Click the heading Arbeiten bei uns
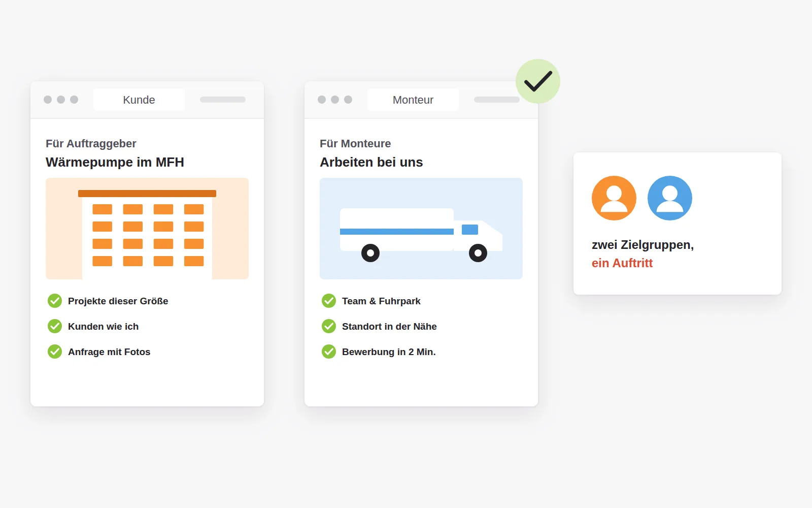The width and height of the screenshot is (812, 508). tap(371, 162)
